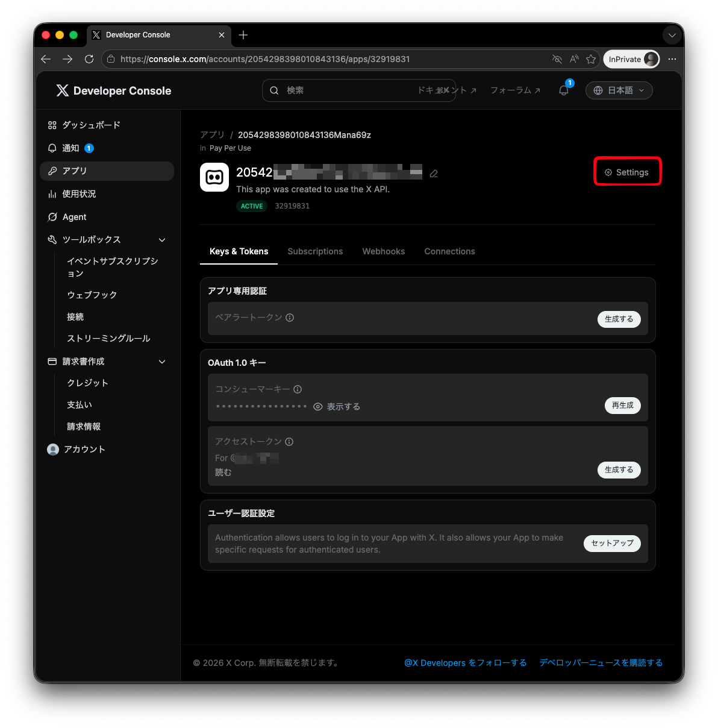Image resolution: width=718 pixels, height=728 pixels.
Task: Select the Keys & Tokens tab
Action: 239,251
